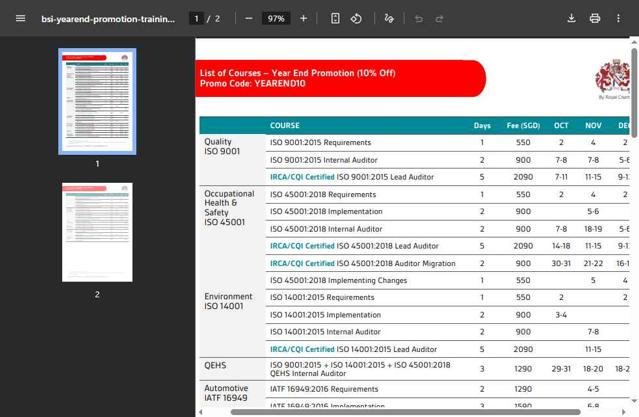Click the Days column header

pyautogui.click(x=482, y=126)
